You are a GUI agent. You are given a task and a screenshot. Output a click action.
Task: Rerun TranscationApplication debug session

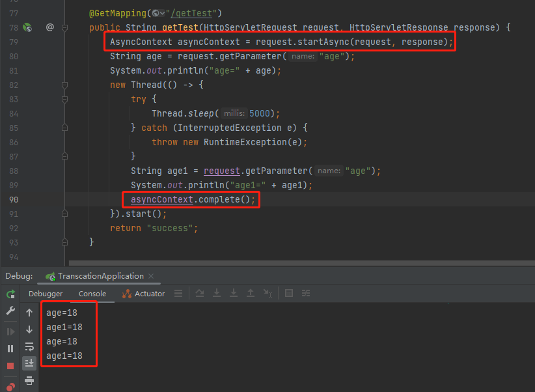click(10, 294)
